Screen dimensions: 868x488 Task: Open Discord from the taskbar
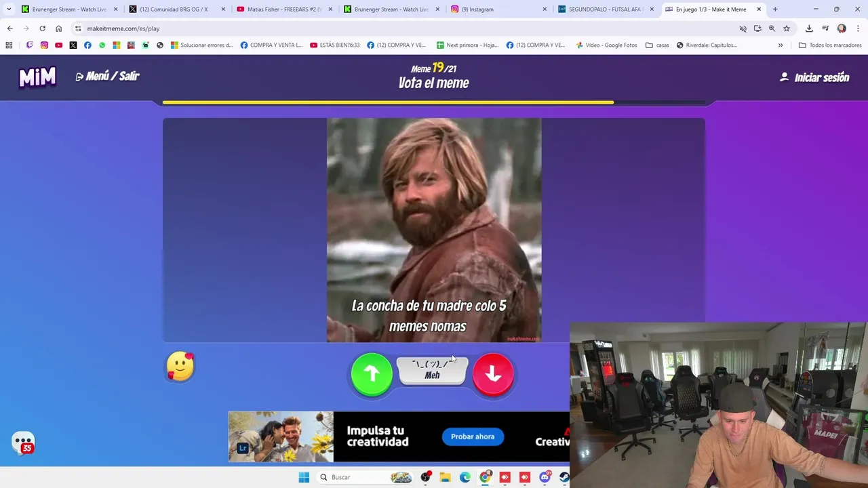tap(545, 477)
